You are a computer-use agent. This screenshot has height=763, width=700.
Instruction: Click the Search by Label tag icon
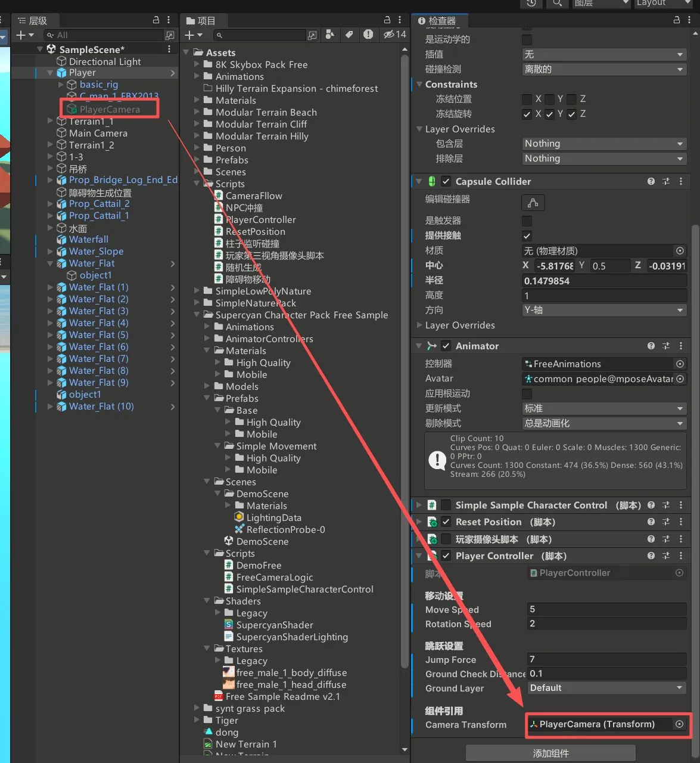pyautogui.click(x=349, y=35)
